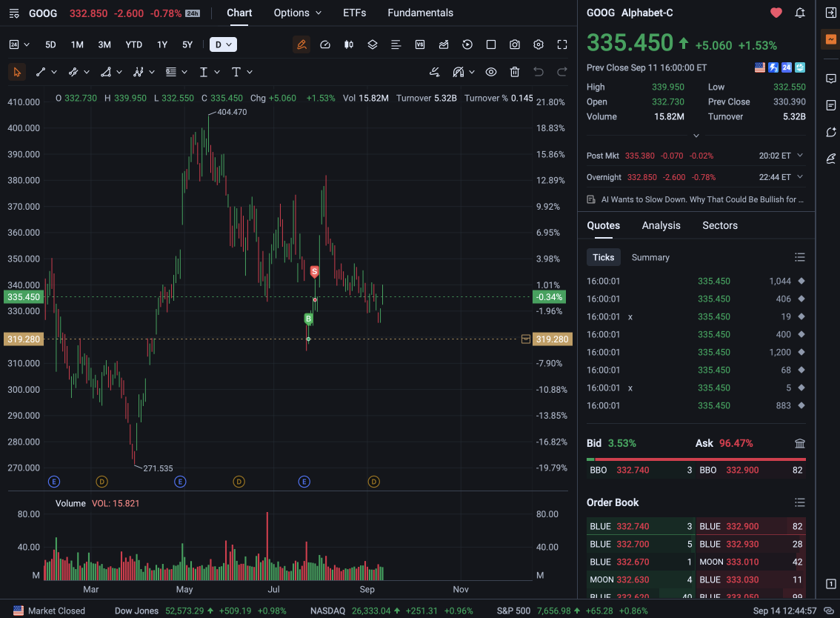The image size is (840, 618).
Task: Open Order Book list options icon
Action: [x=800, y=502]
